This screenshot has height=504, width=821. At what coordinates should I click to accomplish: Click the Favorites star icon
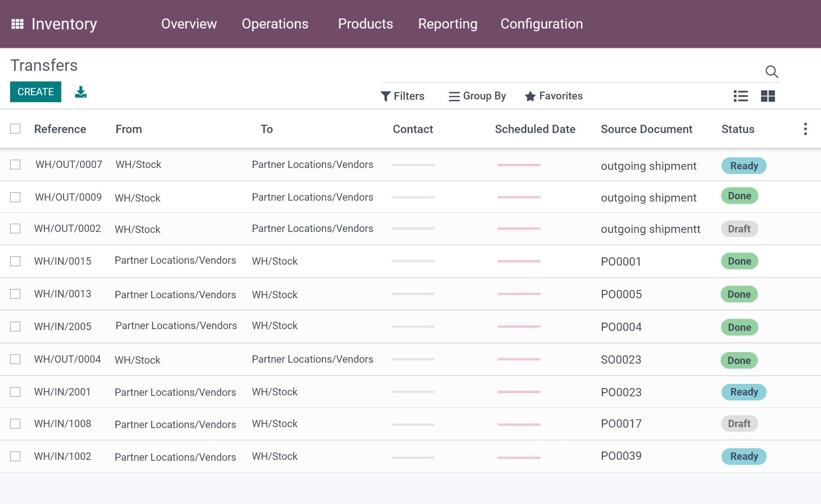tap(530, 96)
